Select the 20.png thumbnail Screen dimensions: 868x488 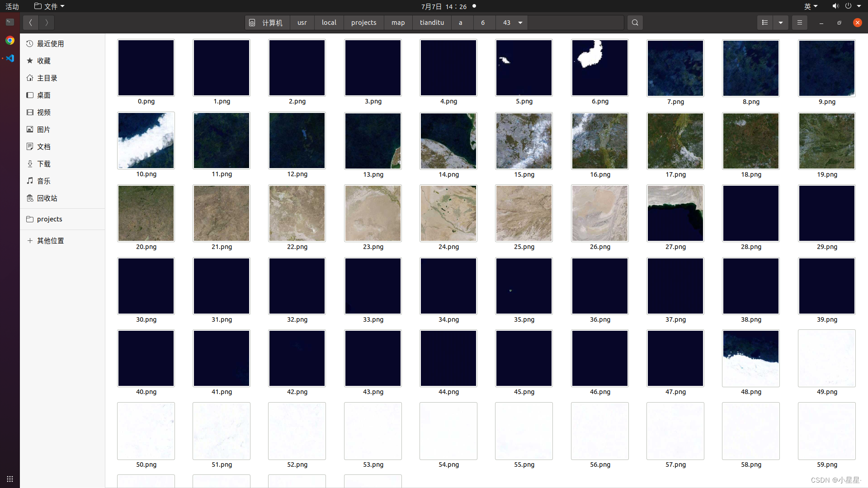pos(146,213)
